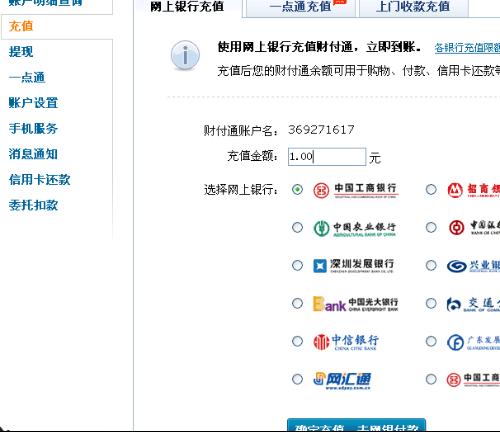Select the 中国农业银行 radio button

(x=297, y=228)
